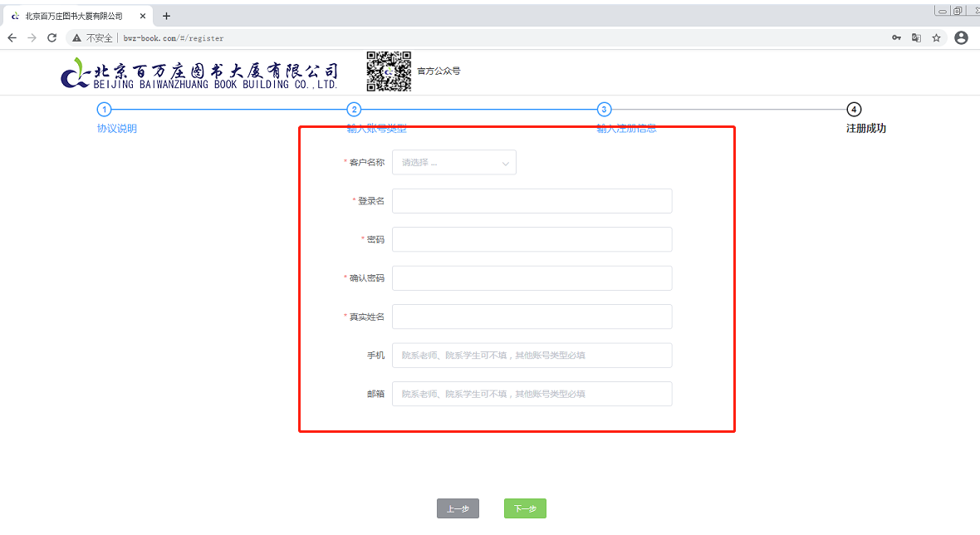
Task: Click the saved passwords key icon
Action: pyautogui.click(x=897, y=38)
